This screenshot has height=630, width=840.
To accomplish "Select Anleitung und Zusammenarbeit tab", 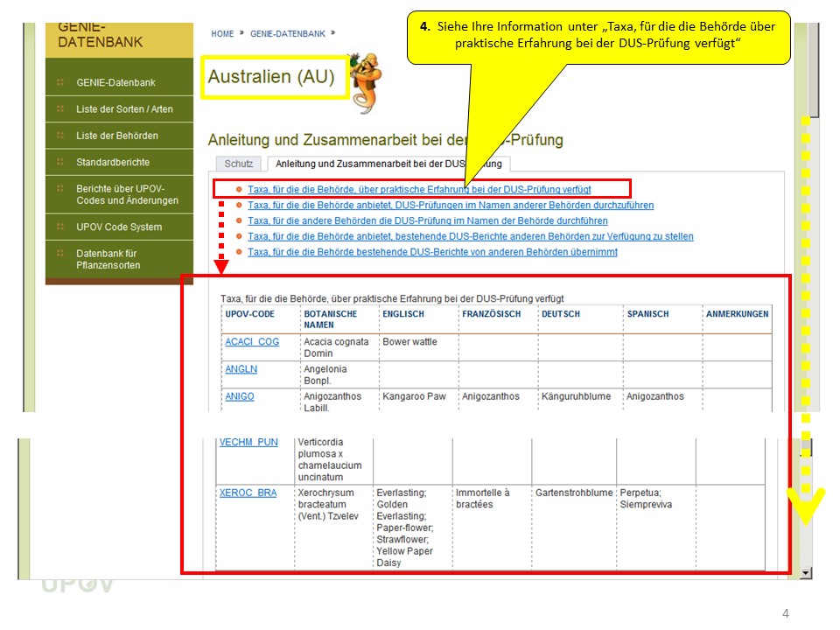I will click(388, 164).
